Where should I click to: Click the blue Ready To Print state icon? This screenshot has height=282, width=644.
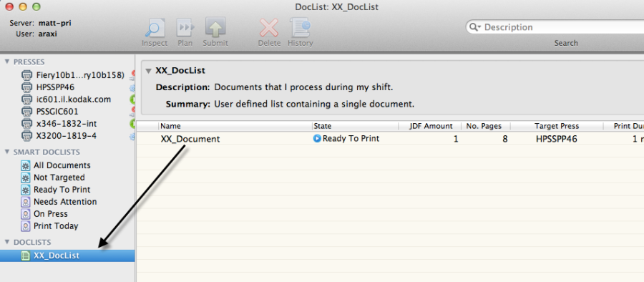[317, 139]
